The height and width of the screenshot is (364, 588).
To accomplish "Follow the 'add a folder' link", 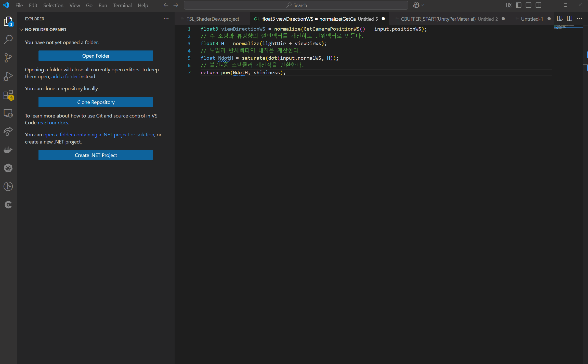I will click(x=64, y=76).
